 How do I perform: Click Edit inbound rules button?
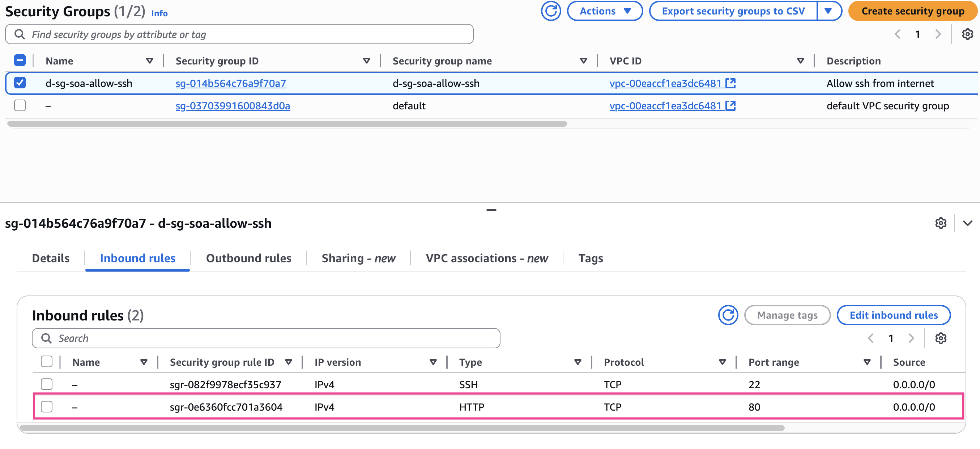coord(893,315)
